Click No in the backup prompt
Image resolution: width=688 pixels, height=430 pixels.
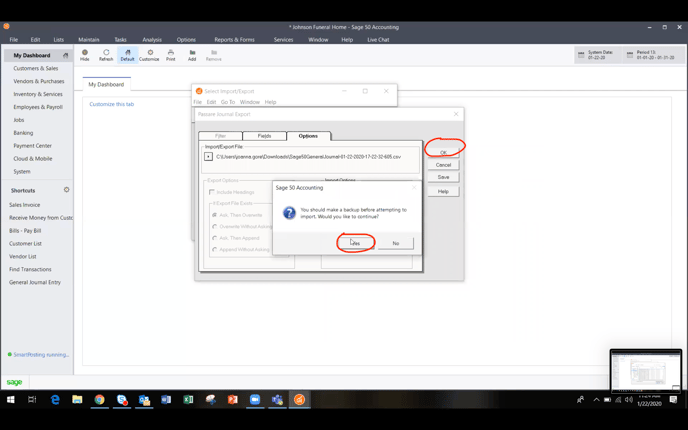[x=396, y=243]
